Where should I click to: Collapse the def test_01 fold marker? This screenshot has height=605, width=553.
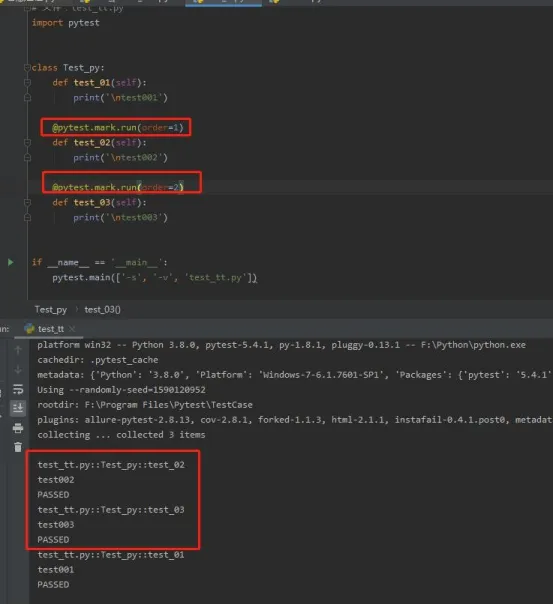[27, 83]
